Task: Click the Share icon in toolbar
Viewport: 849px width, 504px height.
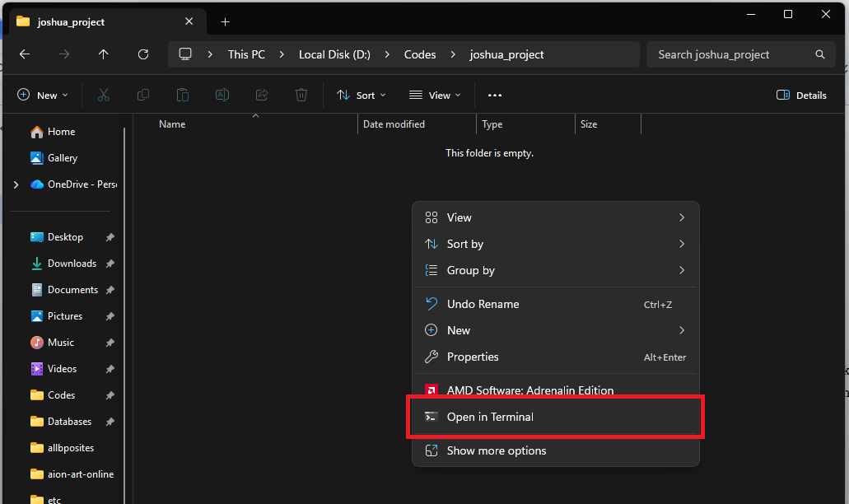Action: (x=262, y=96)
